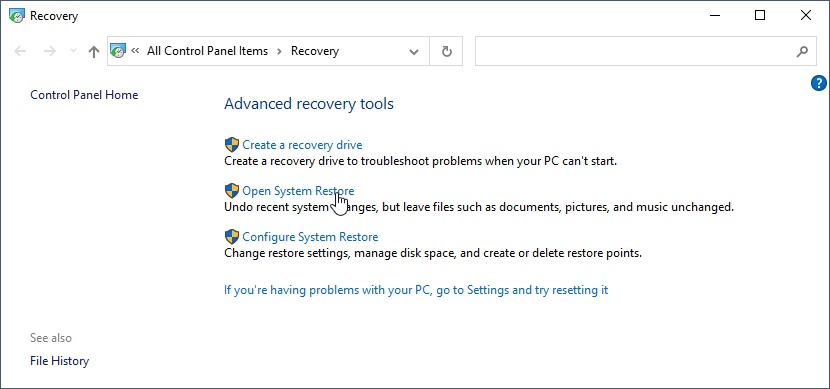Open File History under See also
Viewport: 830px width, 389px height.
click(59, 361)
